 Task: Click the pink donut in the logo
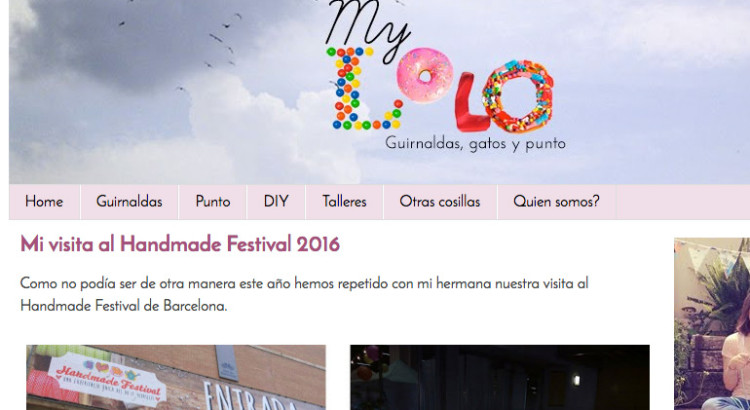[425, 75]
